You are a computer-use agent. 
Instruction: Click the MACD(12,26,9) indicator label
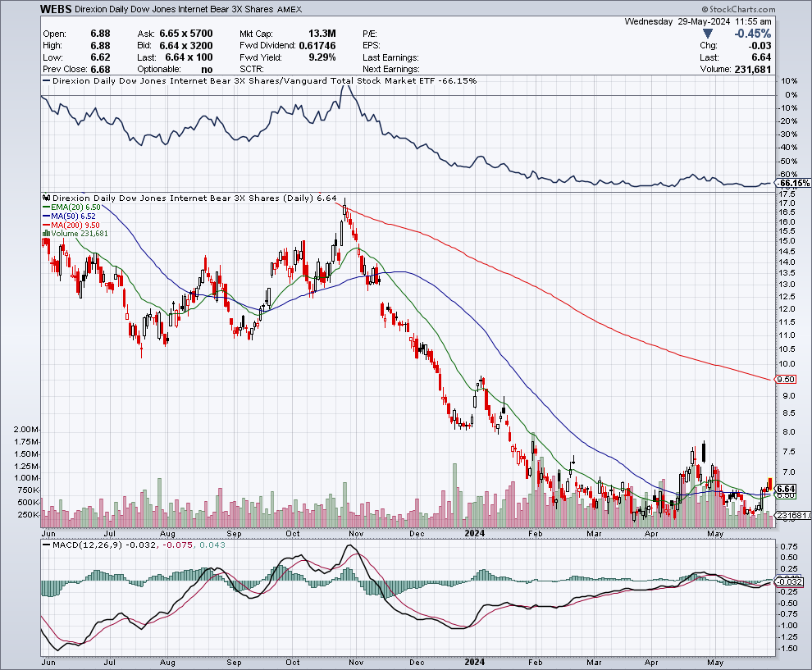pos(86,545)
